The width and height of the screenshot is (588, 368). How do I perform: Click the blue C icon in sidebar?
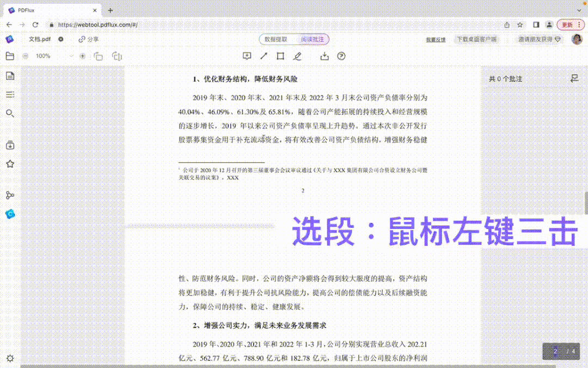tap(10, 214)
